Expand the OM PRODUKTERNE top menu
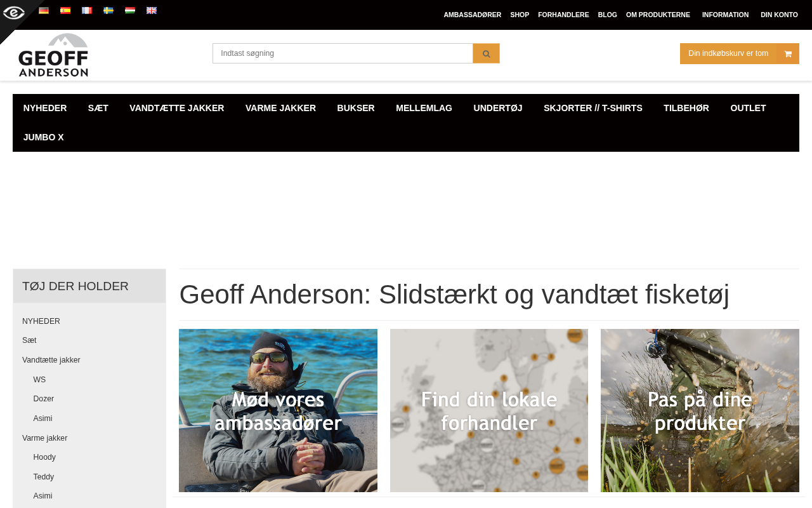Screen dimensions: 812x508 tap(658, 15)
